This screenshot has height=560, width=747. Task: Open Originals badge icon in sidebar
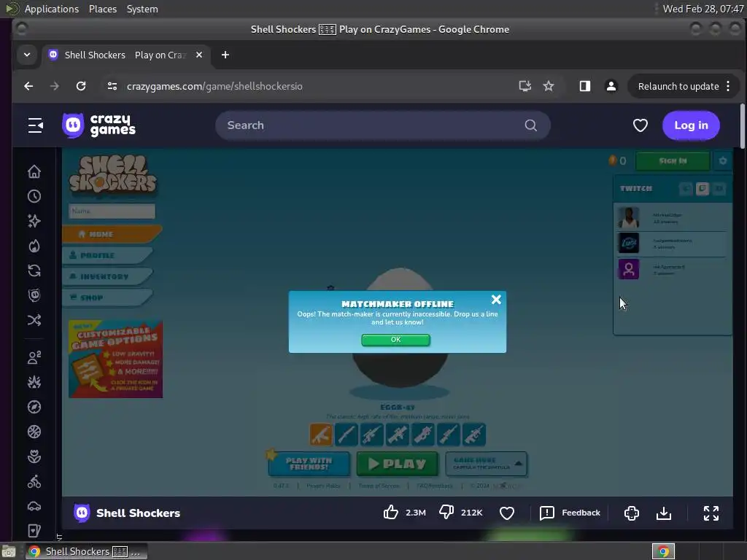tap(34, 295)
